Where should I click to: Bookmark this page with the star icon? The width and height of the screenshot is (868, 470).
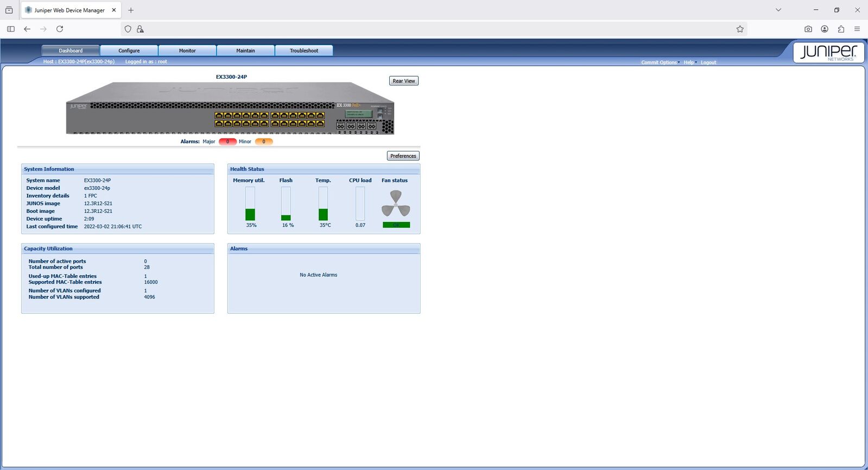(740, 29)
